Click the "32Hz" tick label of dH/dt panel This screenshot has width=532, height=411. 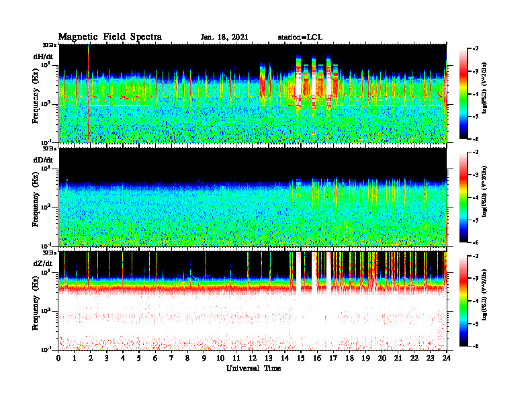49,45
